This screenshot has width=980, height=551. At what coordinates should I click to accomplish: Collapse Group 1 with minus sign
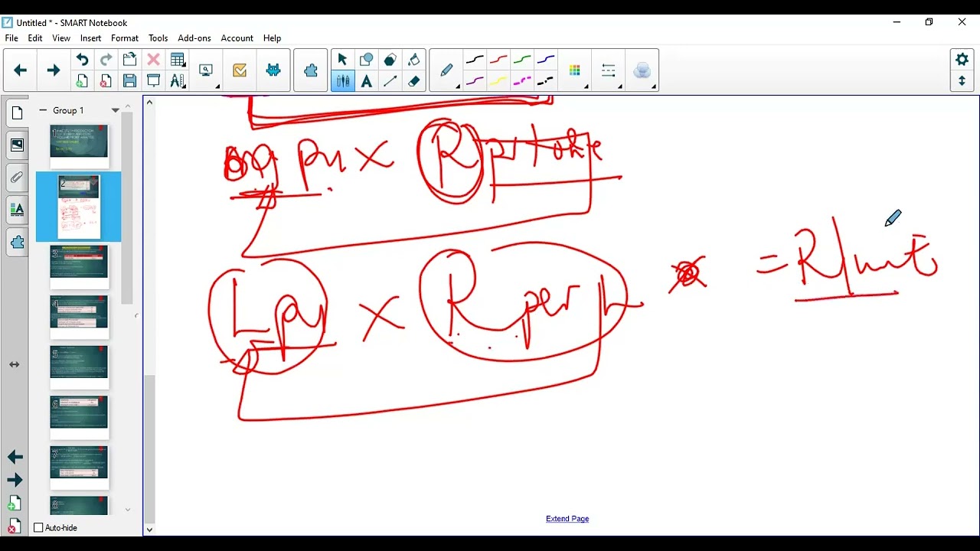43,110
